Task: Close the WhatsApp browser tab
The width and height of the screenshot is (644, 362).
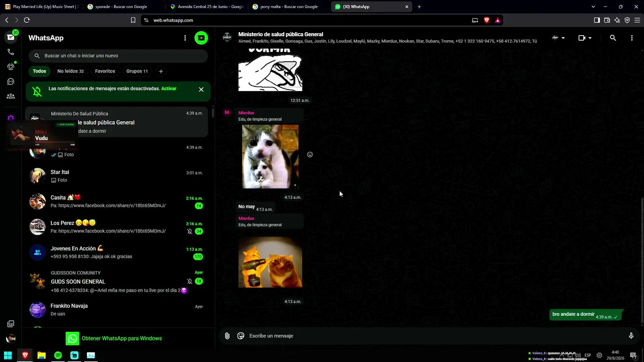Action: click(x=407, y=7)
